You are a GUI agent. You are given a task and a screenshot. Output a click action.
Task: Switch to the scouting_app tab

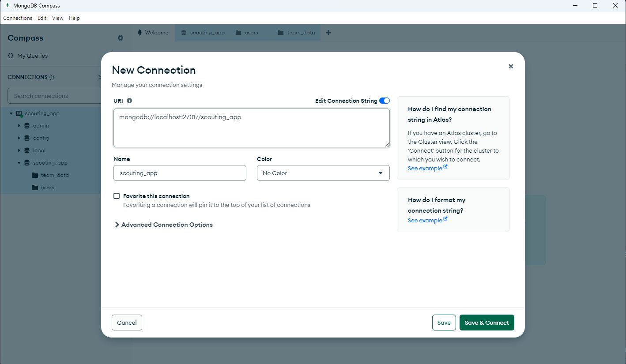point(202,33)
